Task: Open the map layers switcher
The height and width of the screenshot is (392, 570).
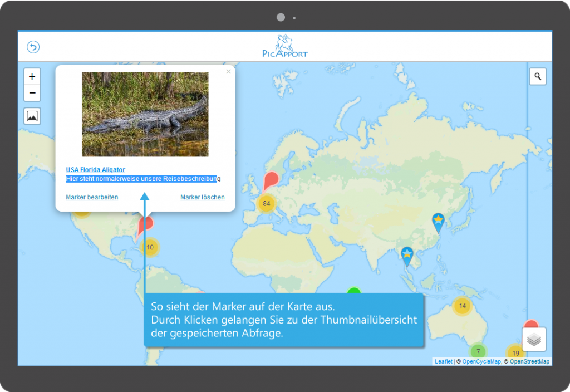Action: (x=534, y=339)
